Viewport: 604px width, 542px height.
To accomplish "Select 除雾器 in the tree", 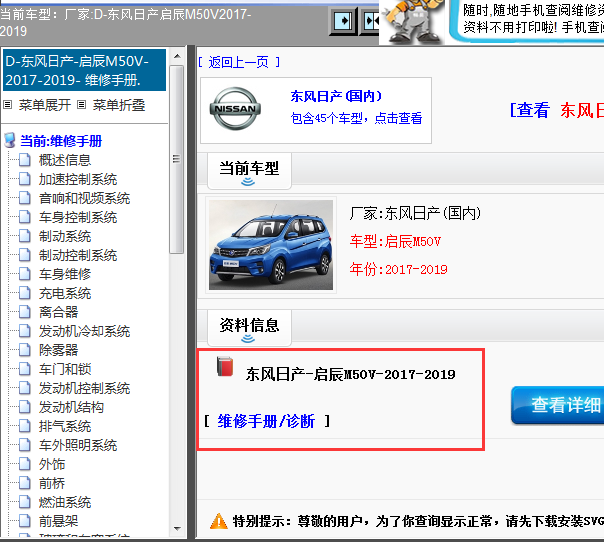I will 58,350.
